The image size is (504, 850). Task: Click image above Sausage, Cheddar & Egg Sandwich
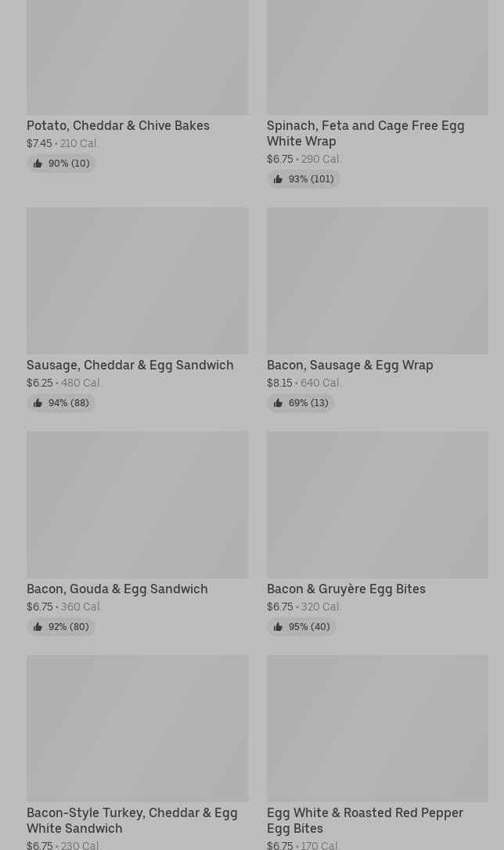pyautogui.click(x=137, y=280)
